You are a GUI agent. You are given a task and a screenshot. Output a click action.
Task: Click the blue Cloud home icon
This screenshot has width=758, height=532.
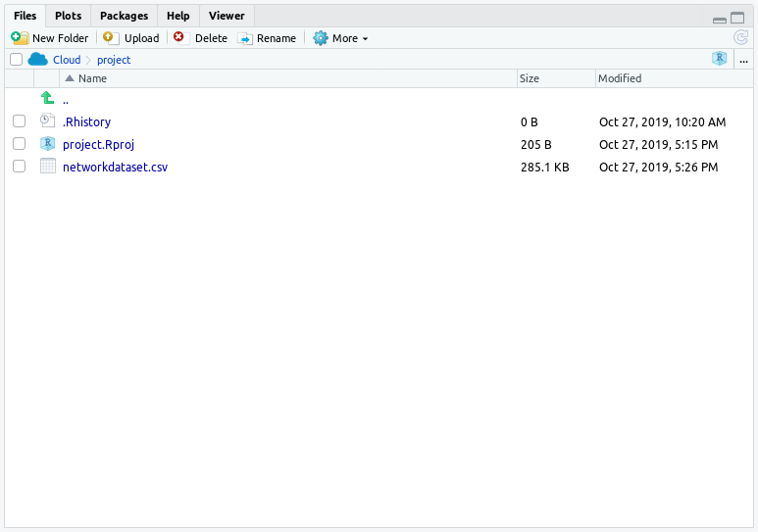click(37, 60)
